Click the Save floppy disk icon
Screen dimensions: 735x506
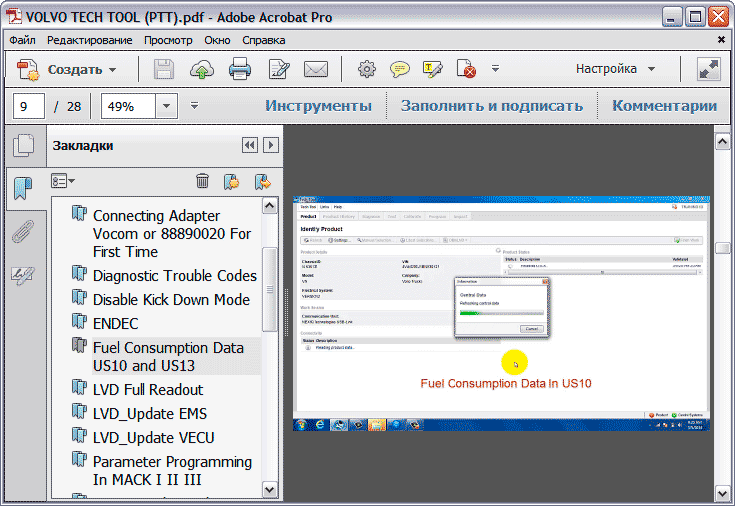click(x=163, y=70)
